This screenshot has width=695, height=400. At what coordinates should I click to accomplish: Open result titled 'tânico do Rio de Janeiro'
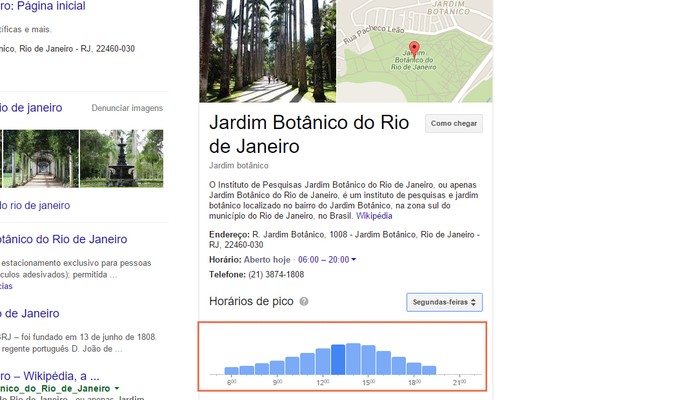63,239
